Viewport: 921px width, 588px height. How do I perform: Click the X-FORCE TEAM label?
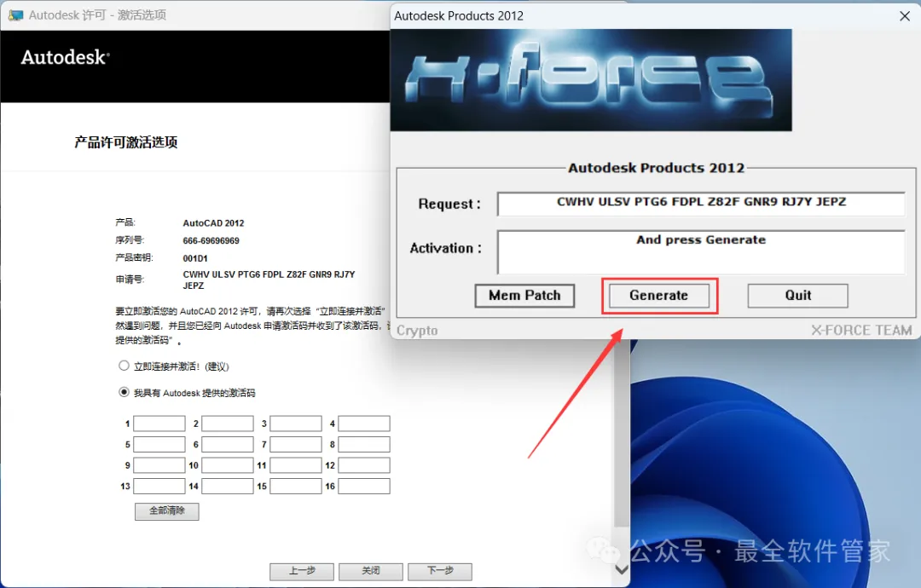(x=861, y=331)
